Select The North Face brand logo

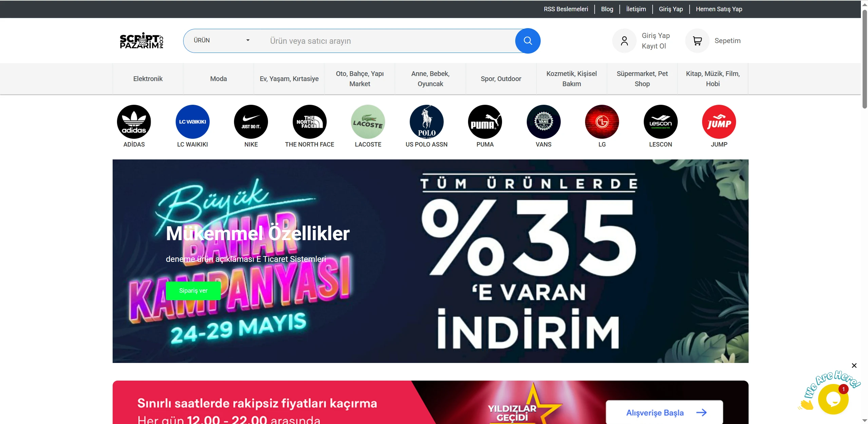310,122
